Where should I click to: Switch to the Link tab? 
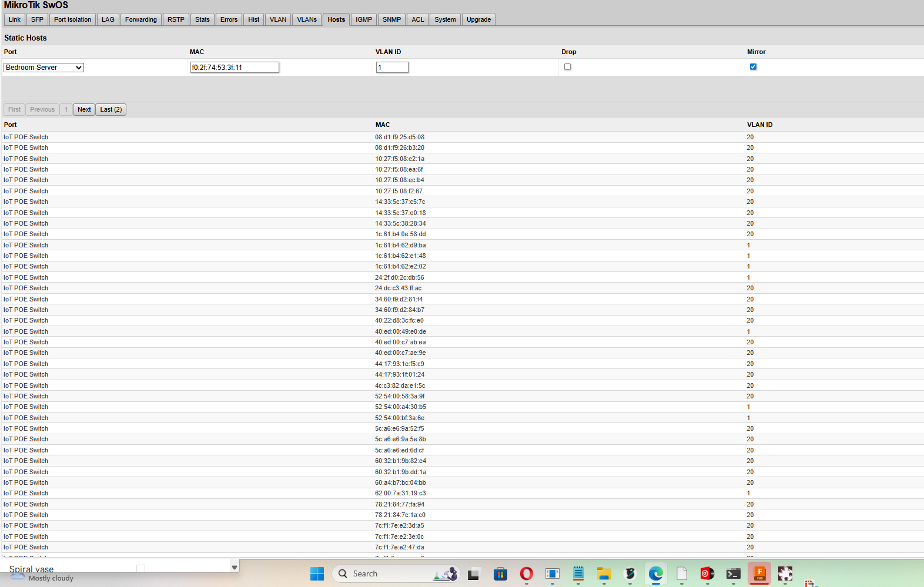[x=15, y=19]
